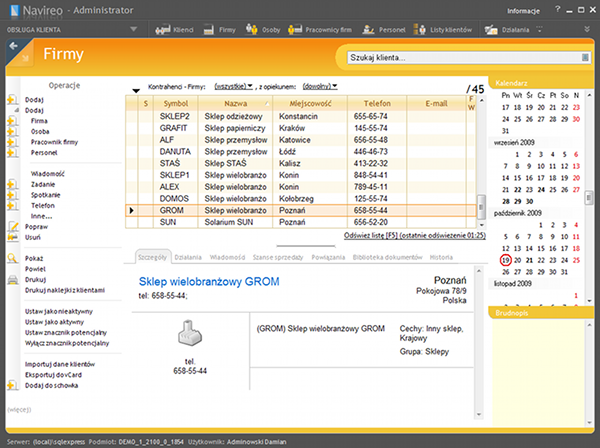The height and width of the screenshot is (448, 600).
Task: Click the Popraw edit icon in Operacje
Action: click(11, 226)
